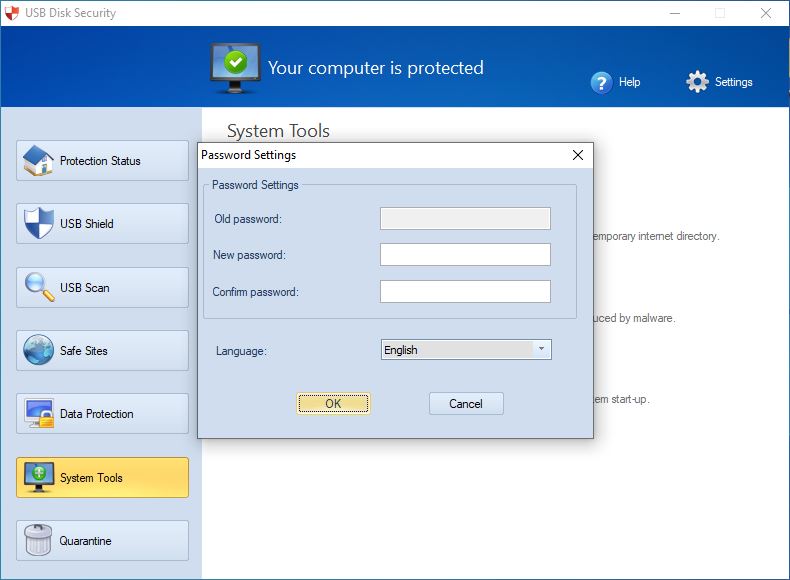Focus the Old password field
The image size is (790, 580).
coord(465,219)
